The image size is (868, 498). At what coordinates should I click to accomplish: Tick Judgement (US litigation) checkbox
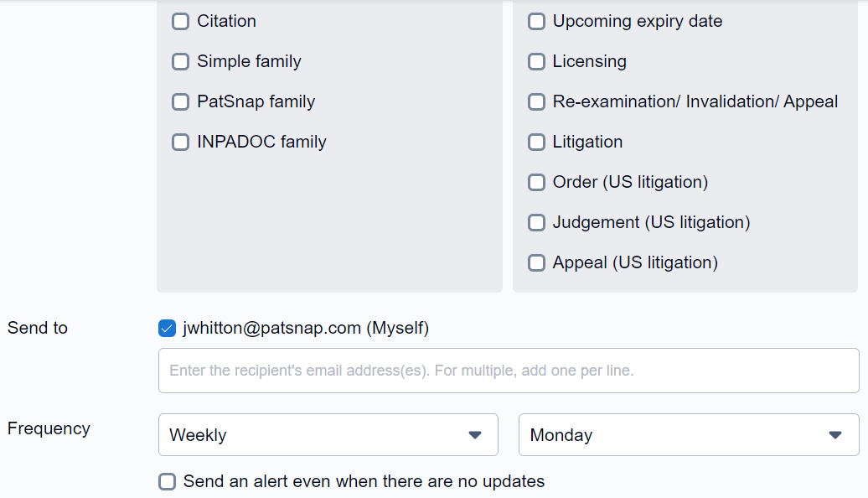(x=536, y=223)
